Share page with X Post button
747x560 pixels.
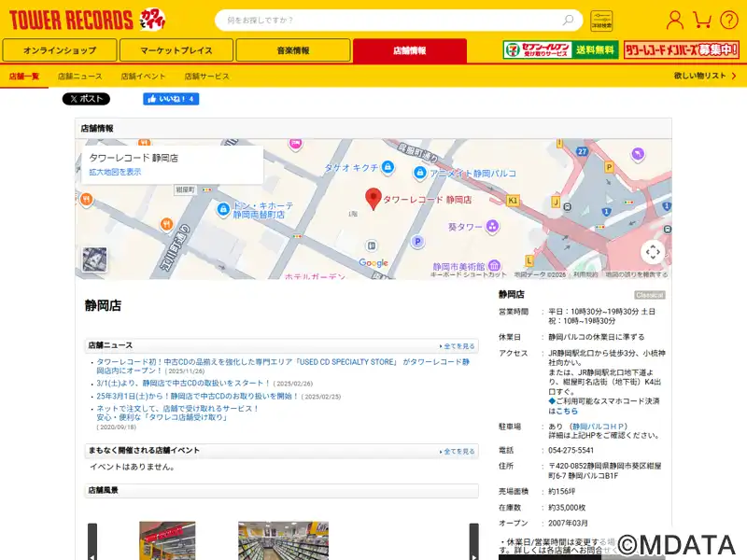(86, 99)
